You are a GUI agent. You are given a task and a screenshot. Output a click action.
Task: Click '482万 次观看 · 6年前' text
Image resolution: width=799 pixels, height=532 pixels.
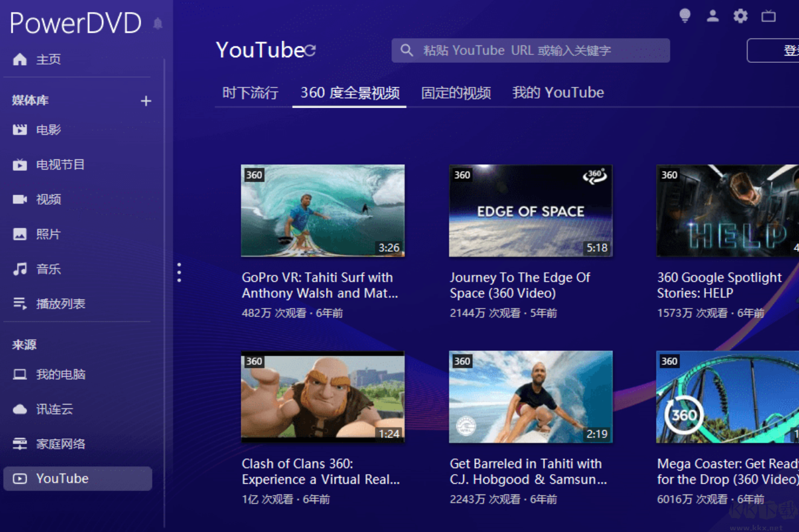tap(292, 313)
